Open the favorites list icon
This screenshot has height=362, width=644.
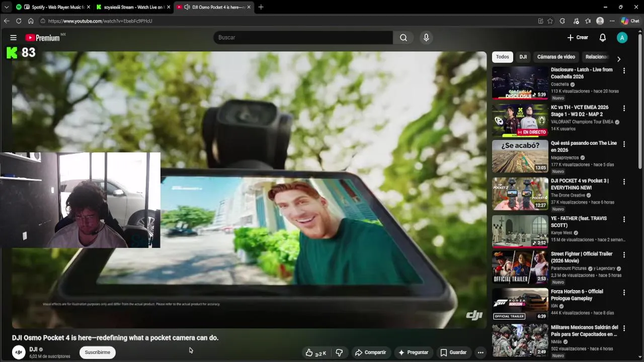tap(588, 21)
